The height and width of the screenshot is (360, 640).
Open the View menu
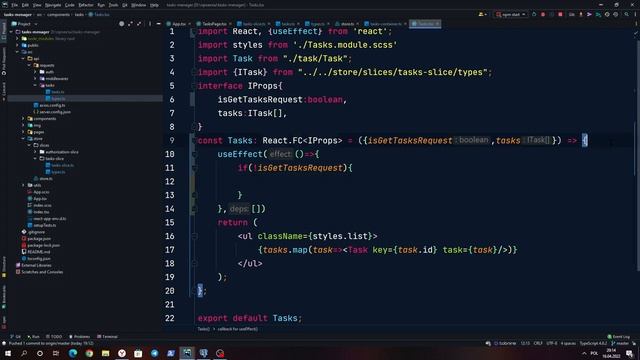click(37, 5)
